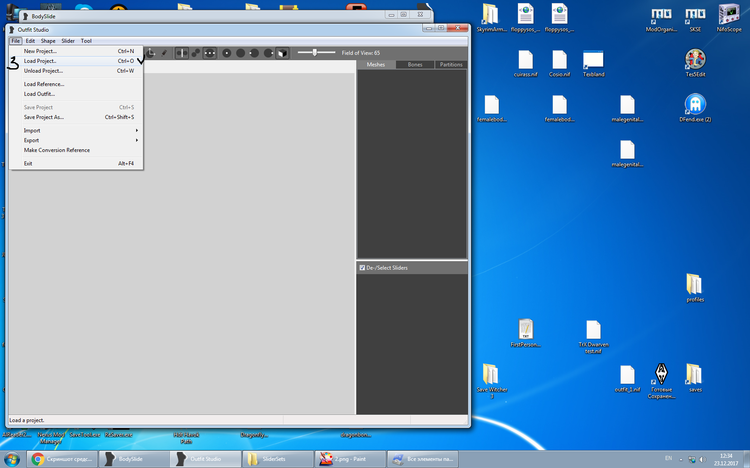Choose Load Project... menu entry
Image resolution: width=750 pixels, height=468 pixels.
click(77, 61)
